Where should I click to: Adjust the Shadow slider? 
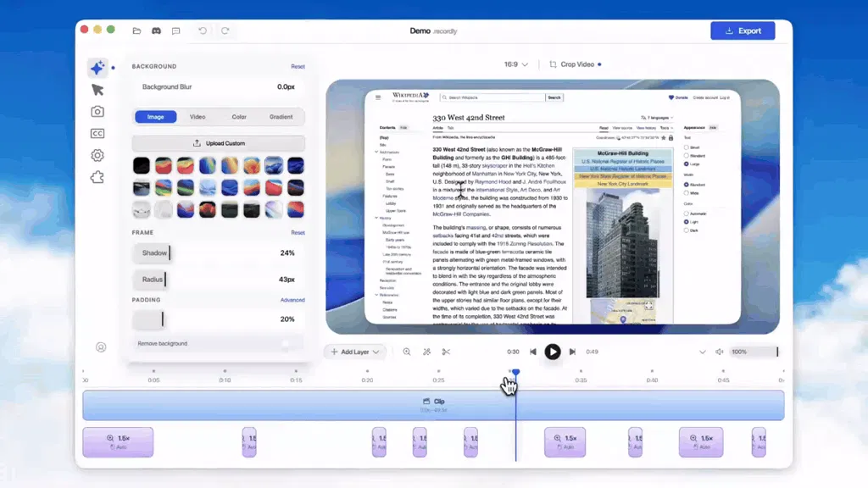coord(219,252)
